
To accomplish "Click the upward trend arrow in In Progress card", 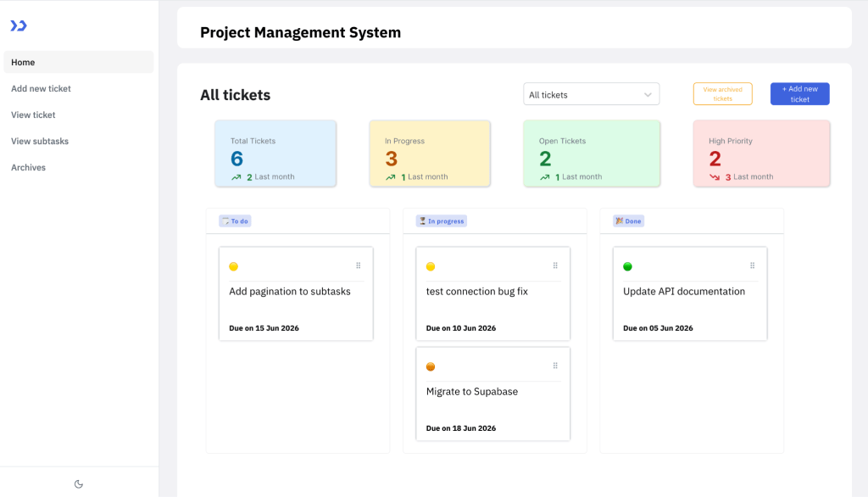I will pyautogui.click(x=390, y=177).
